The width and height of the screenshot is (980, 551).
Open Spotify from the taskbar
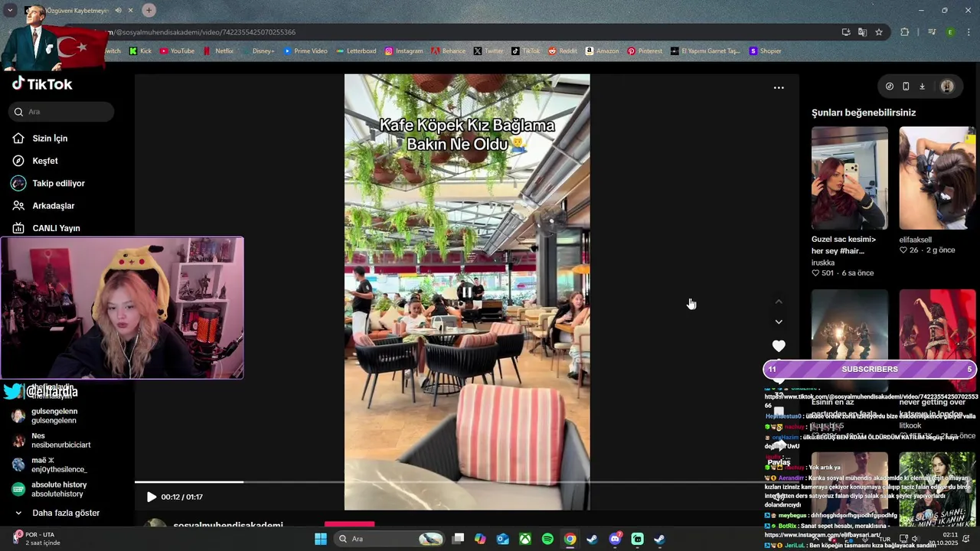547,539
